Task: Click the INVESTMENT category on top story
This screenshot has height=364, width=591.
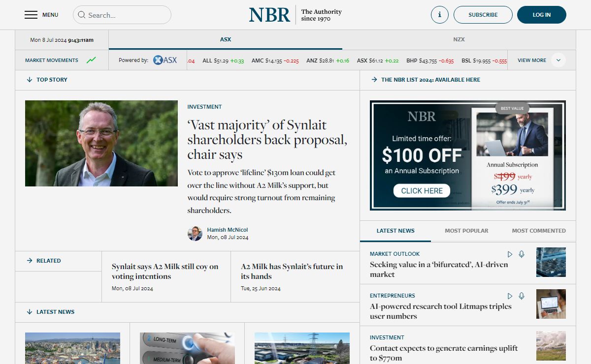Action: [x=204, y=107]
